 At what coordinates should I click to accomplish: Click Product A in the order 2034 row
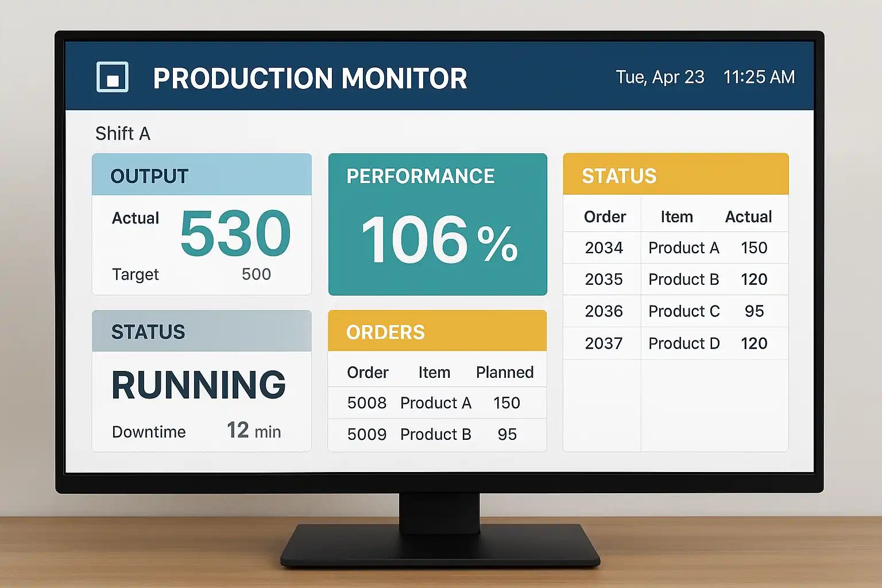(684, 248)
